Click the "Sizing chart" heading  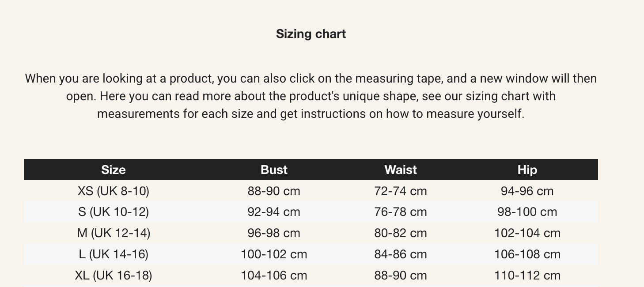pyautogui.click(x=311, y=34)
